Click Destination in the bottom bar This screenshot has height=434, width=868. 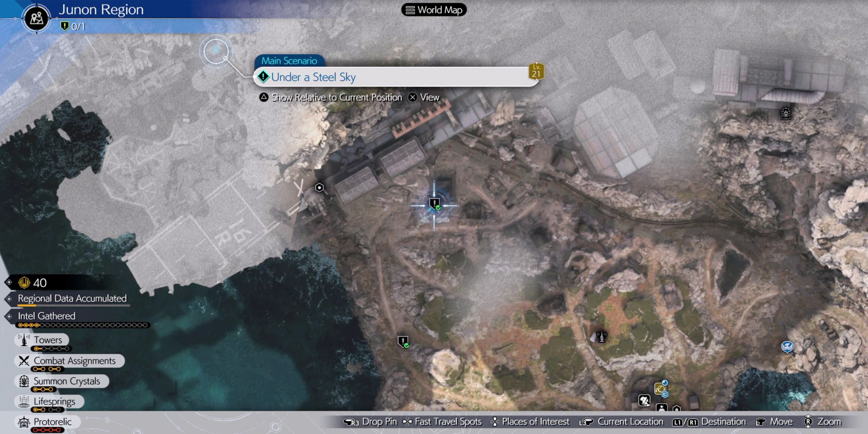tap(723, 422)
